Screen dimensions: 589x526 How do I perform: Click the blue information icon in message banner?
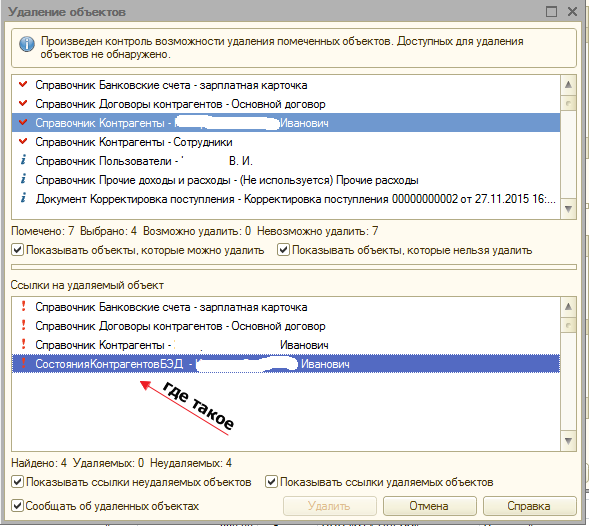pyautogui.click(x=27, y=44)
